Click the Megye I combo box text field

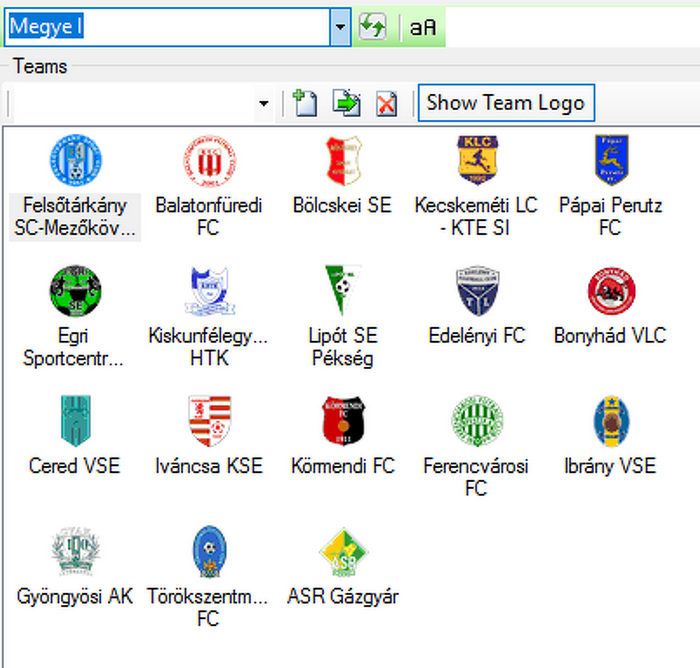pos(167,27)
